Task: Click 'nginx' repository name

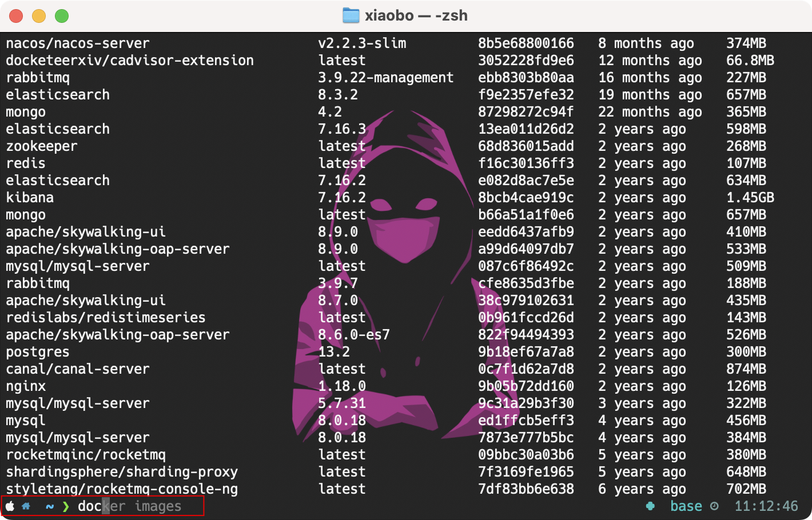Action: [26, 386]
